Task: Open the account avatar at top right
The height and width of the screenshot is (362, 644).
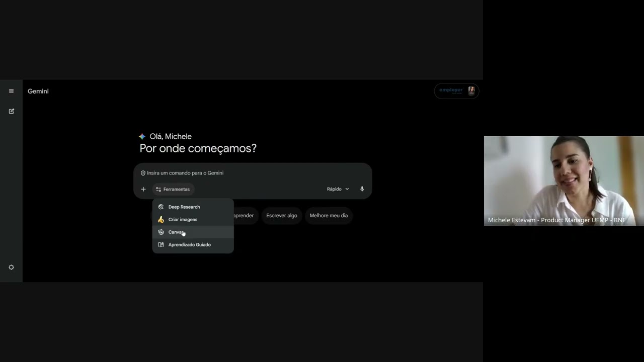Action: pos(471,90)
